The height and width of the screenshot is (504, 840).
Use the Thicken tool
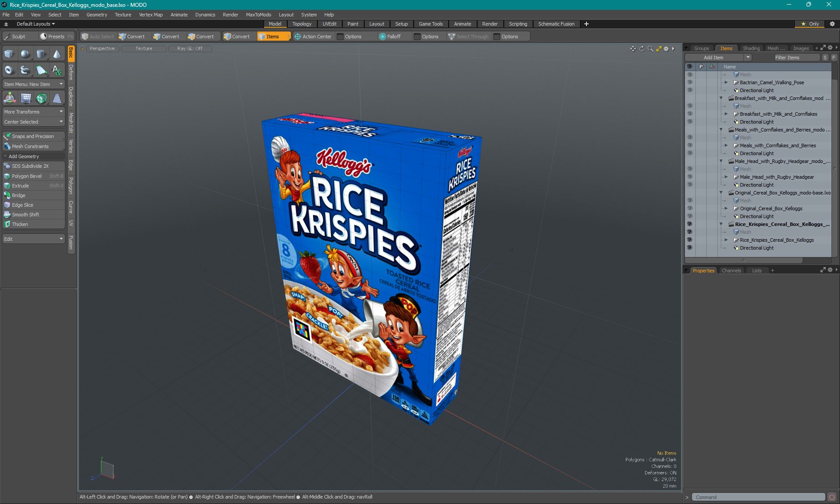(x=34, y=224)
